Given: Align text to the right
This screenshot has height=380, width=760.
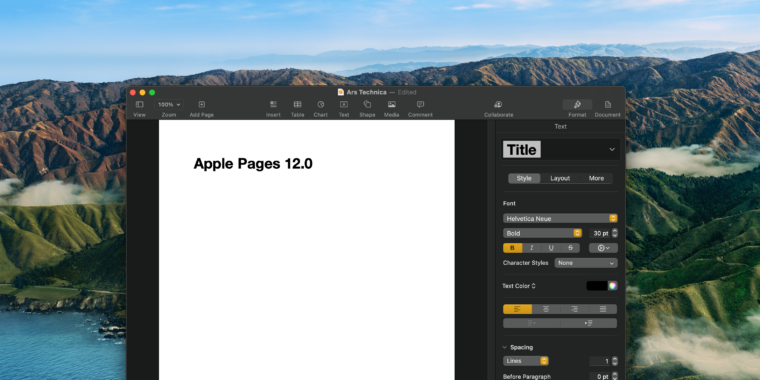Looking at the screenshot, I should [x=574, y=309].
